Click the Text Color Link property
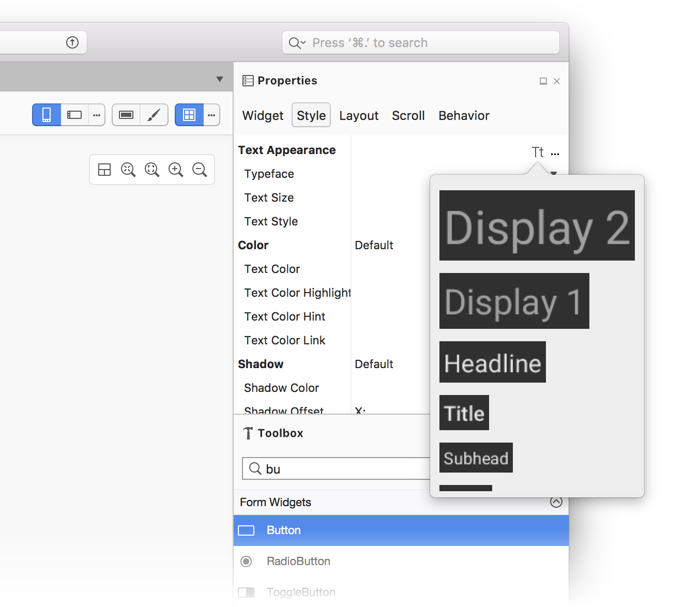Screen dimensions: 700x607 pyautogui.click(x=285, y=340)
